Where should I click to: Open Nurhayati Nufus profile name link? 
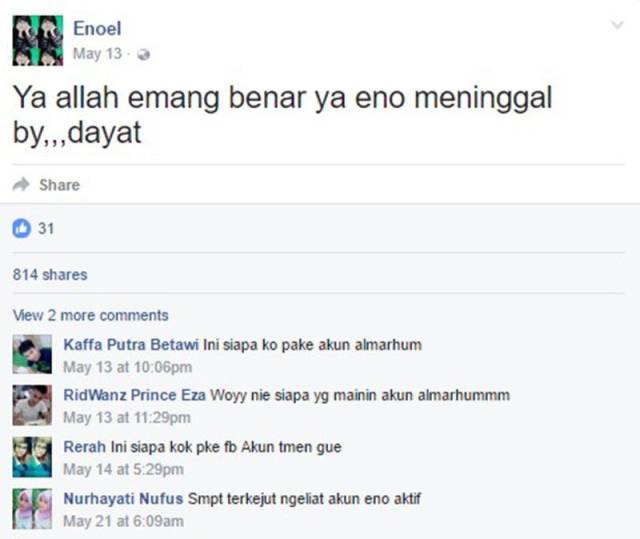coord(123,499)
